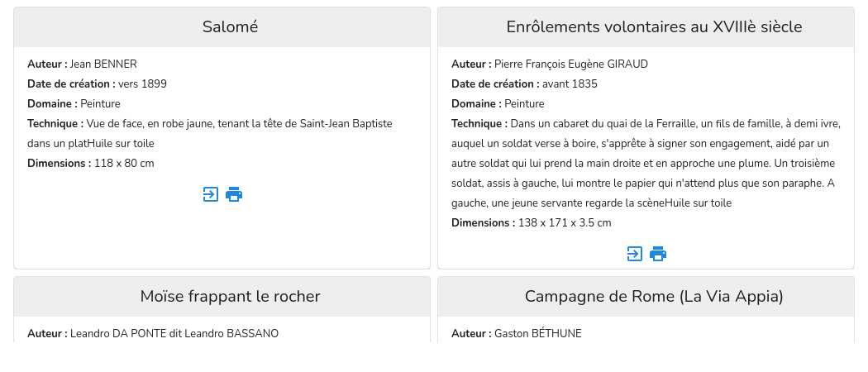Click author name Gaston BÉTHUNE
The width and height of the screenshot is (868, 372).
pos(538,334)
